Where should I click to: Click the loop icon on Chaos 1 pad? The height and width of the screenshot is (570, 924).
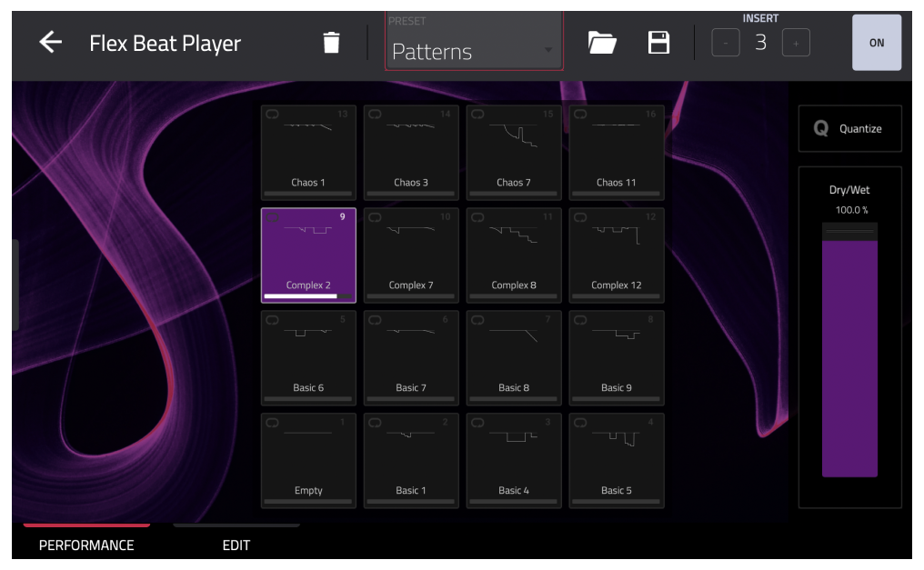272,115
